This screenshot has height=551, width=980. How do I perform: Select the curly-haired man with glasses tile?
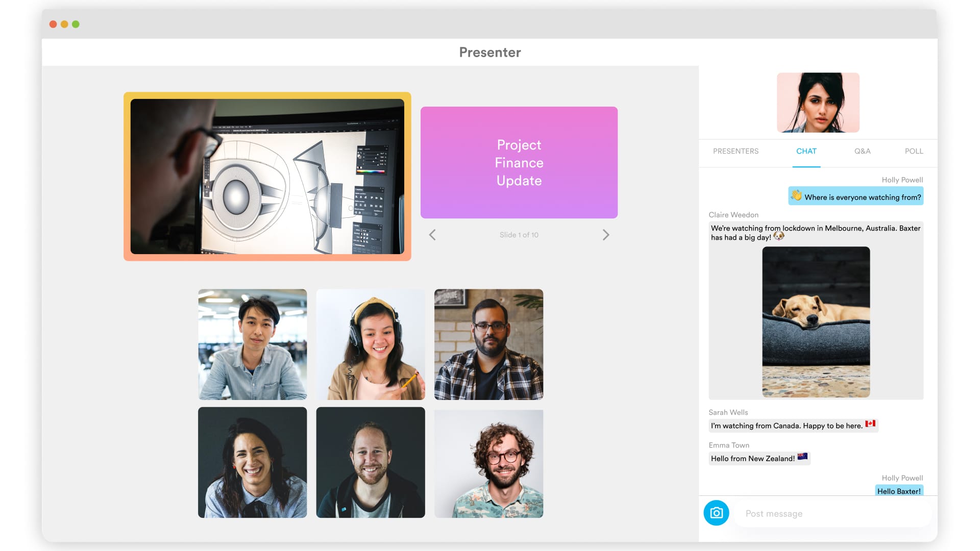tap(488, 463)
